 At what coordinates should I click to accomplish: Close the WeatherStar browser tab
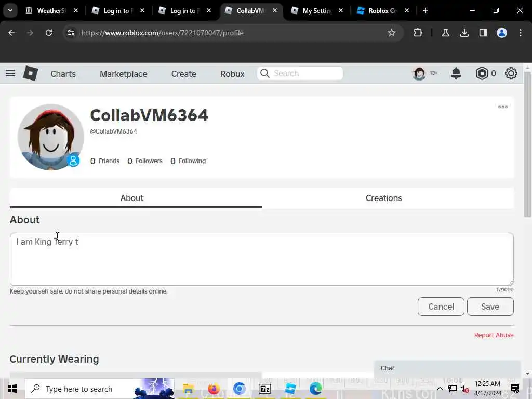(76, 10)
